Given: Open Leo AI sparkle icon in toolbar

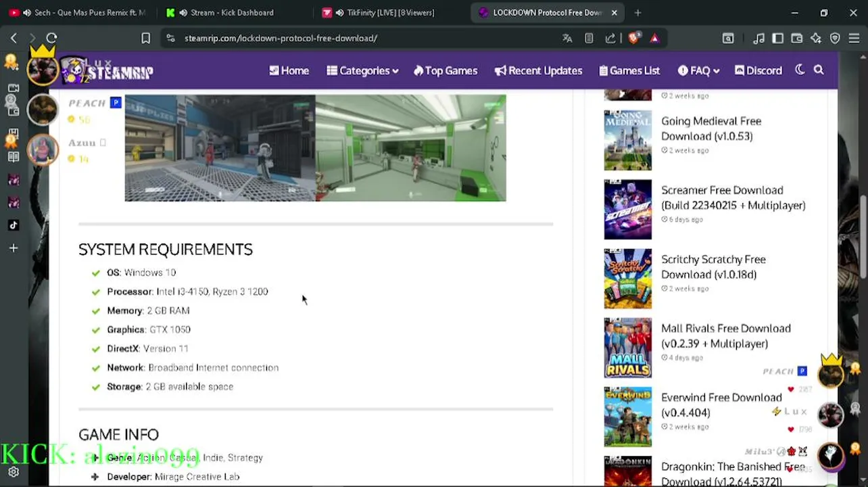Looking at the screenshot, I should tap(816, 39).
